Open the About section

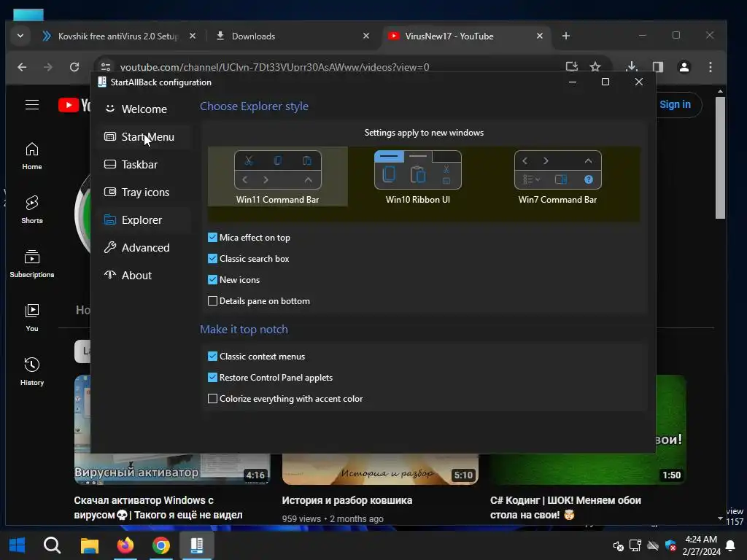pyautogui.click(x=143, y=275)
